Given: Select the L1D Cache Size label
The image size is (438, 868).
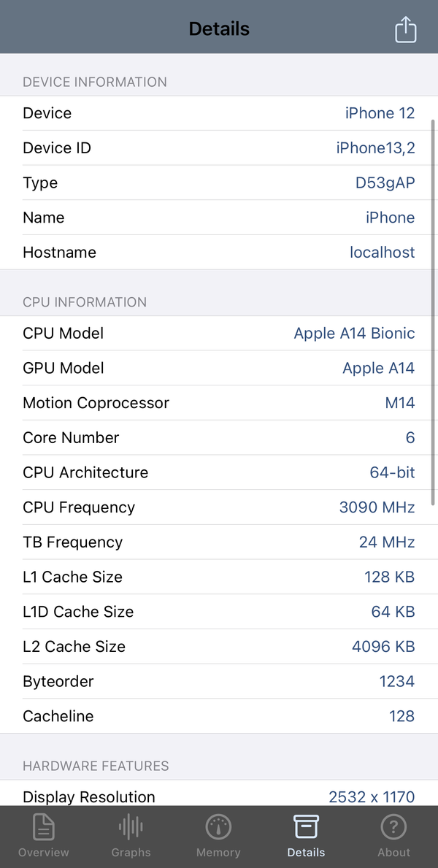Looking at the screenshot, I should point(78,612).
